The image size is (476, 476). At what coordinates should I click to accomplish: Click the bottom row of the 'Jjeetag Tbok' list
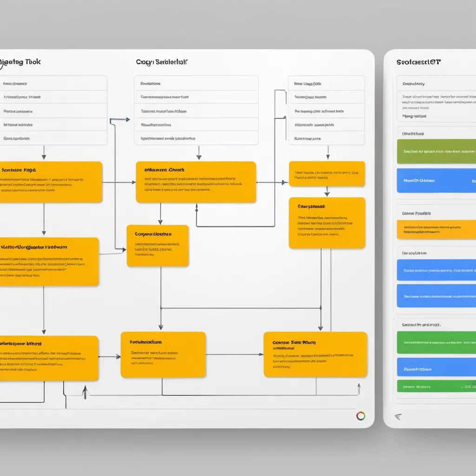53,138
